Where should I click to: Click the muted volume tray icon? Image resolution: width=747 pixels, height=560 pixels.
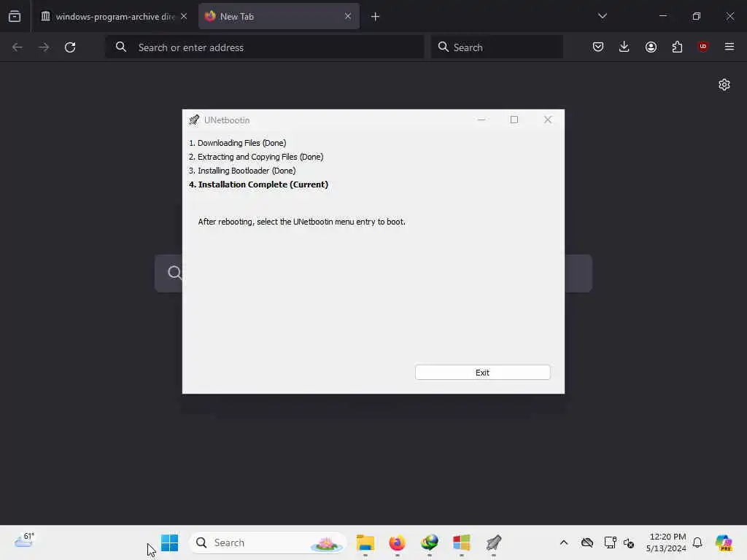(629, 542)
